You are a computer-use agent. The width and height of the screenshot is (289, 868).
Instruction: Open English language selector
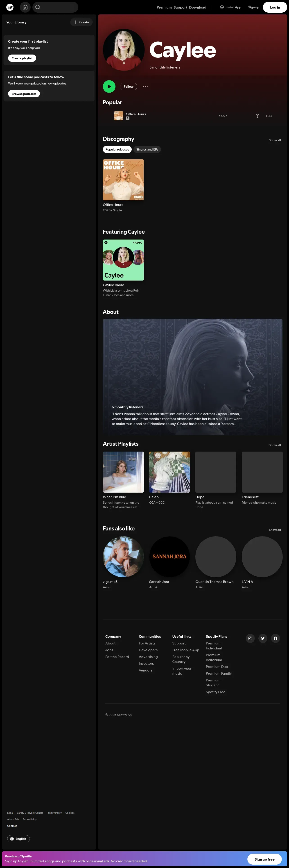(x=18, y=839)
